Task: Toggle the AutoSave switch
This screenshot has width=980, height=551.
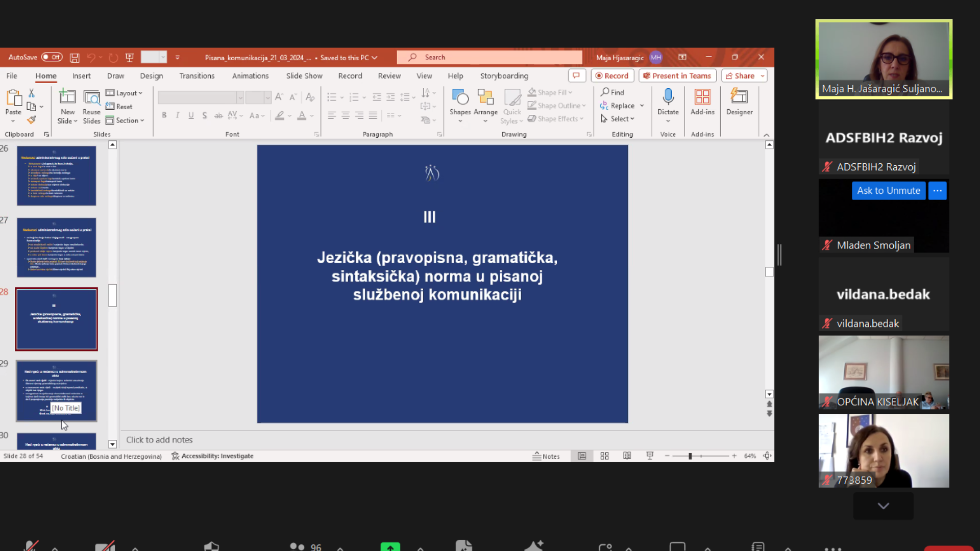Action: (x=52, y=57)
